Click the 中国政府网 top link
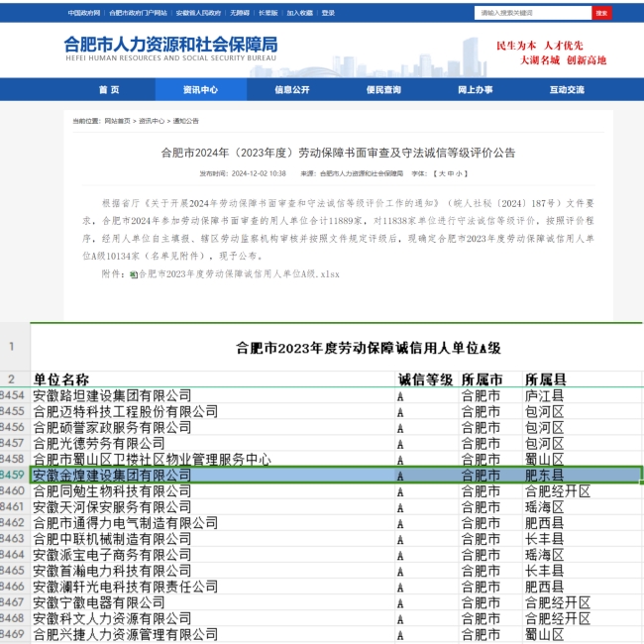Viewport: 644px width, 644px height. click(83, 13)
